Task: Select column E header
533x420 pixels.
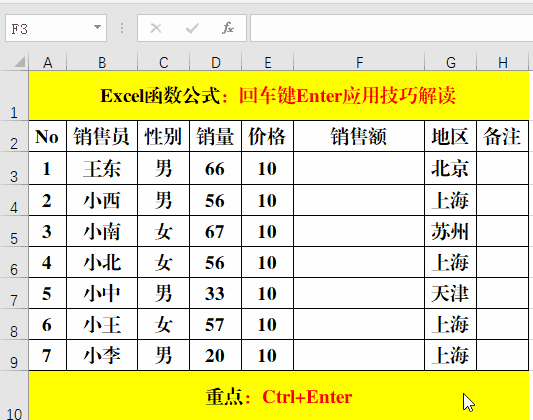Action: pyautogui.click(x=268, y=62)
